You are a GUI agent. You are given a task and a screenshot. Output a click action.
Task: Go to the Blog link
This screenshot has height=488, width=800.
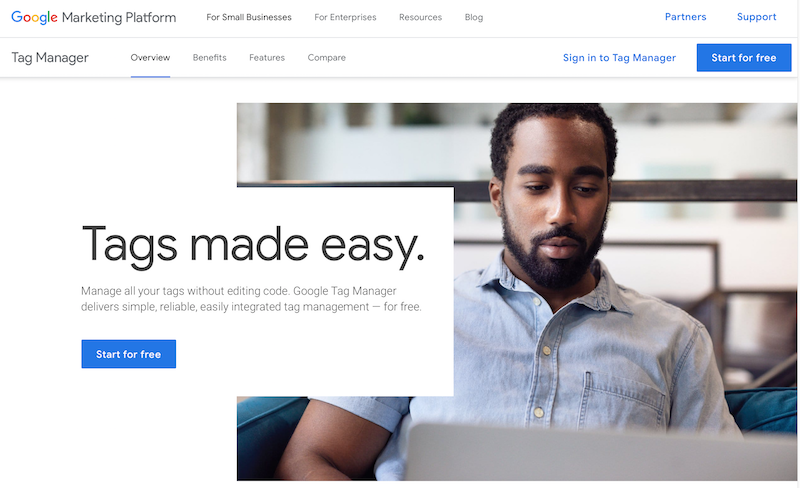474,17
